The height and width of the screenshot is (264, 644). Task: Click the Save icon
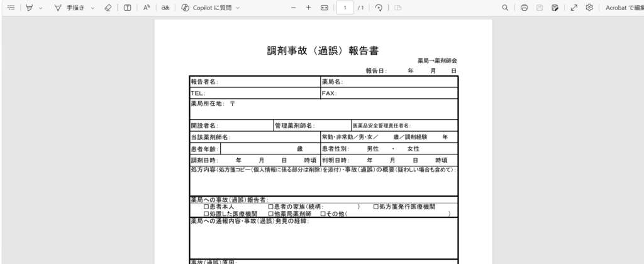pos(540,8)
